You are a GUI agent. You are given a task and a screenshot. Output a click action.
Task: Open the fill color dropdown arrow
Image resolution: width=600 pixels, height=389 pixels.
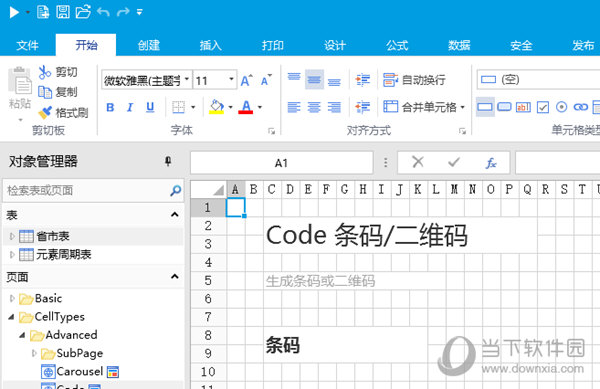230,107
